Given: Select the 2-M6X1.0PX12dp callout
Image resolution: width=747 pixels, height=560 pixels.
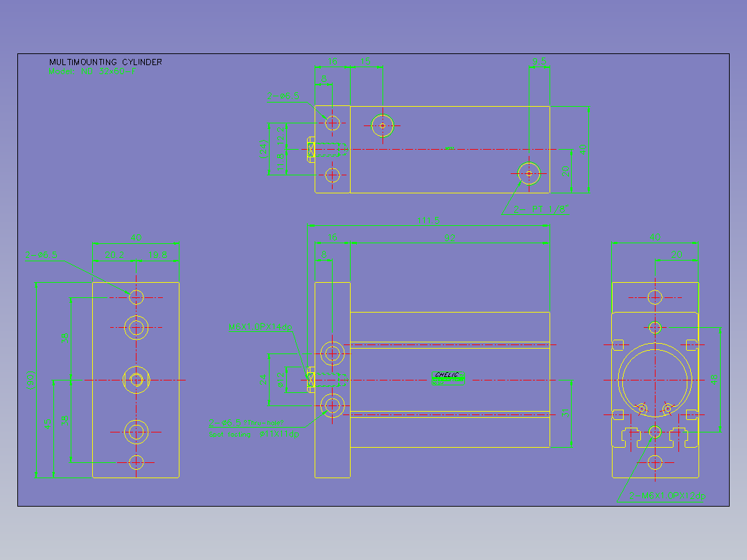Looking at the screenshot, I should coord(667,496).
